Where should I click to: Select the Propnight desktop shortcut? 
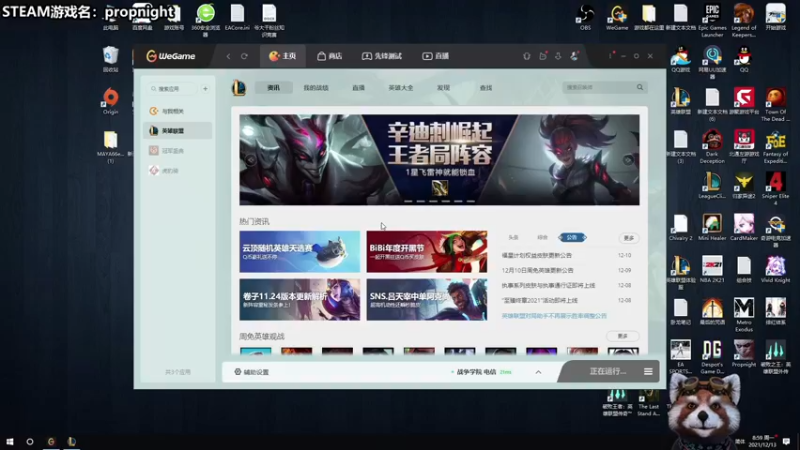pos(744,354)
